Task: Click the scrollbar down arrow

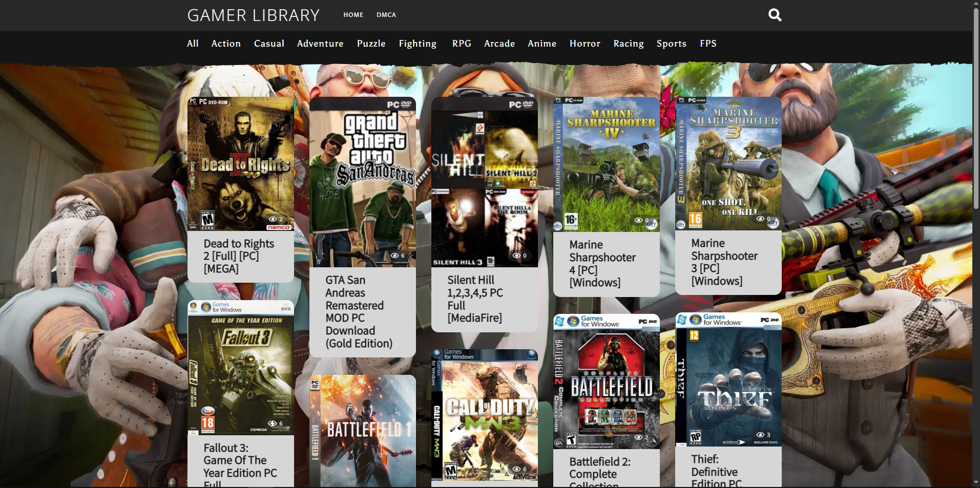Action: click(976, 483)
